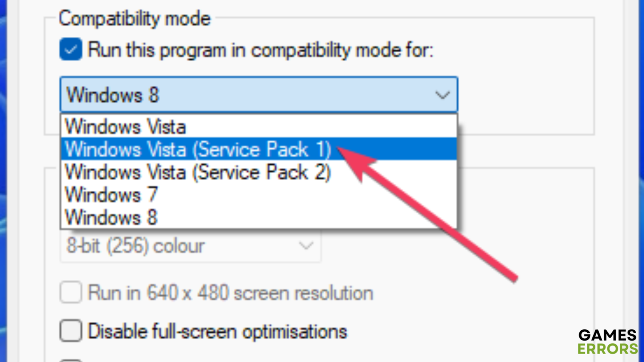Click the Compatibility mode group heading

[134, 19]
